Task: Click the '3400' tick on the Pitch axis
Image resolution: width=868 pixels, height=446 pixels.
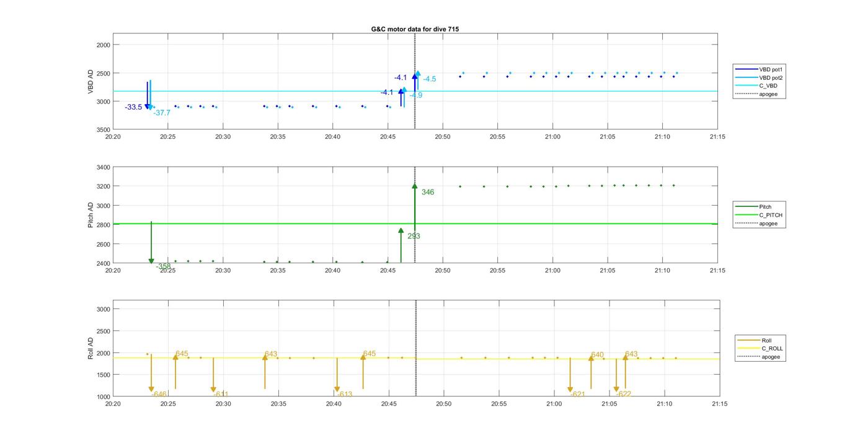Action: point(104,167)
